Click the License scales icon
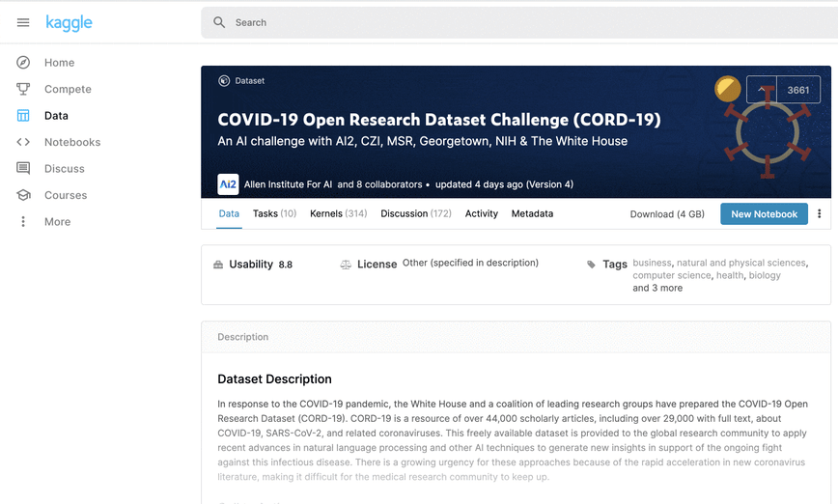The height and width of the screenshot is (504, 838). (346, 265)
